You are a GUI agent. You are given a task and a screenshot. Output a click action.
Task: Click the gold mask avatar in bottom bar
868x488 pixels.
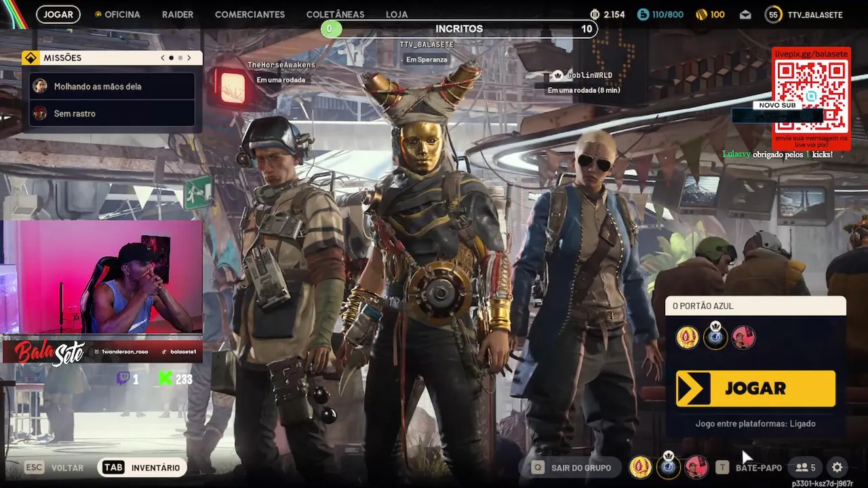click(x=640, y=466)
